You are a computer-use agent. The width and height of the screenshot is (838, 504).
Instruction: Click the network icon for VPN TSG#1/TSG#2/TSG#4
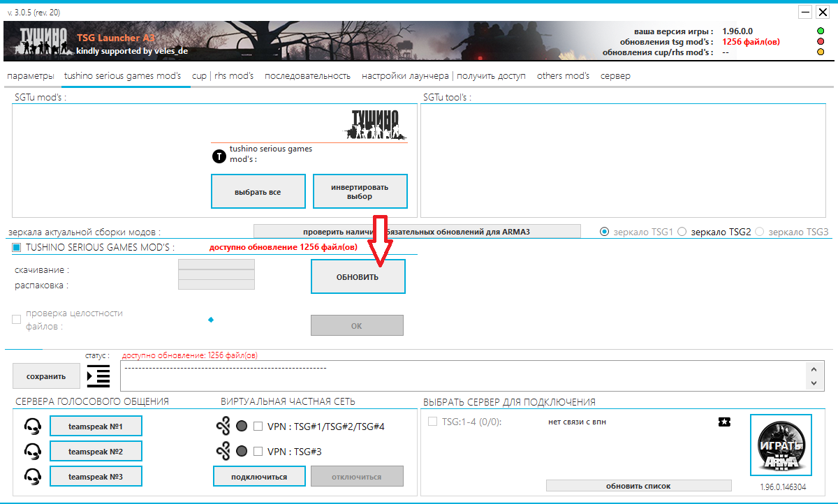pyautogui.click(x=223, y=426)
